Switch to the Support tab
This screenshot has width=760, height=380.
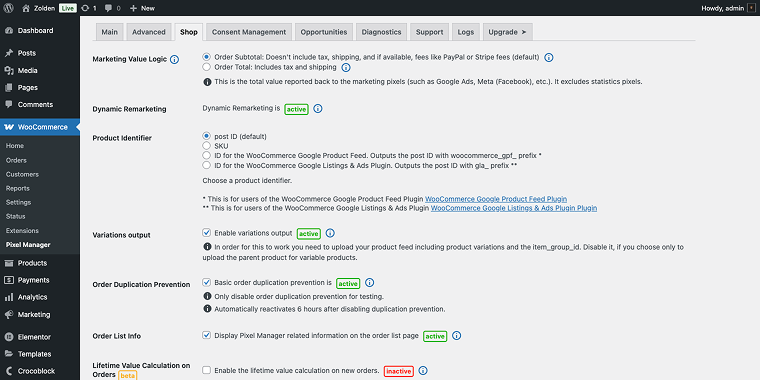429,32
